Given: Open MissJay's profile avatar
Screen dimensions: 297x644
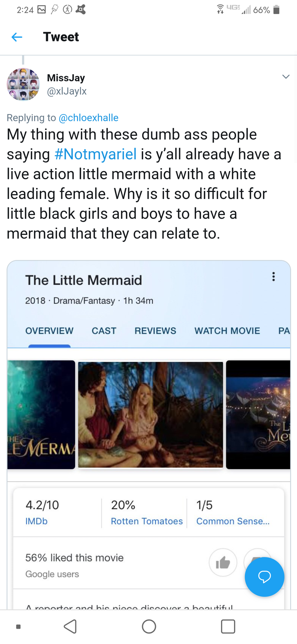Looking at the screenshot, I should [x=23, y=84].
